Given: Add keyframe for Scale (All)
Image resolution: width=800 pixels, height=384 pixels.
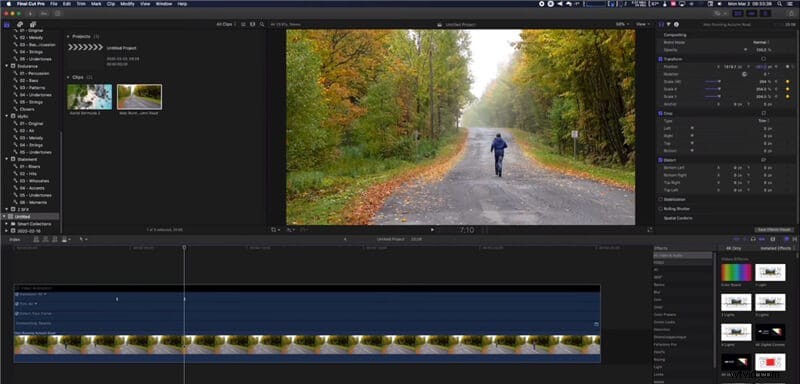Looking at the screenshot, I should point(787,81).
